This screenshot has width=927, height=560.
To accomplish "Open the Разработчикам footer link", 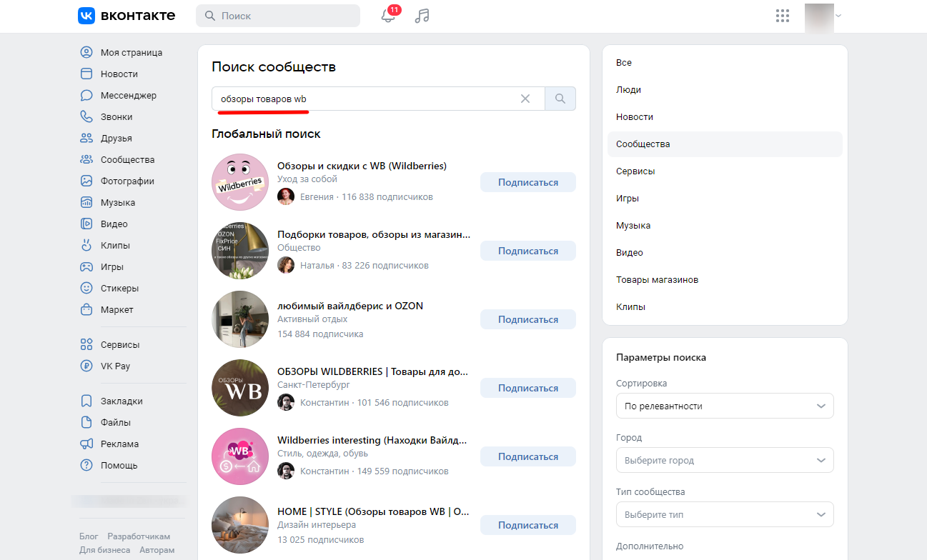I will click(139, 536).
